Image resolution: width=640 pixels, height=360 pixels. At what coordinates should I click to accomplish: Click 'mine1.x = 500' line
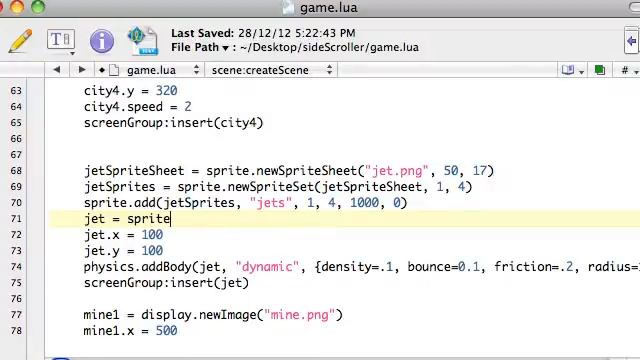pos(130,331)
